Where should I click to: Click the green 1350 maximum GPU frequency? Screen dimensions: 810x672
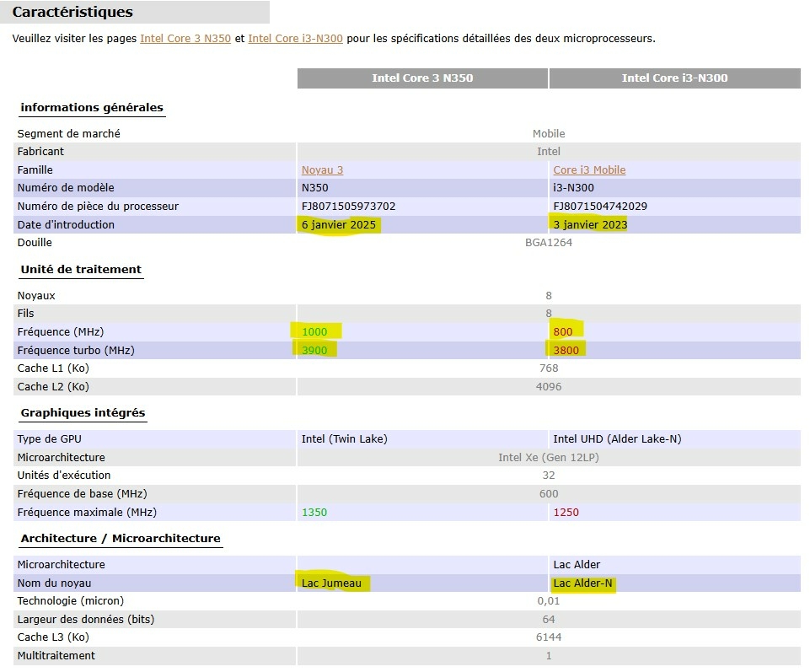314,512
